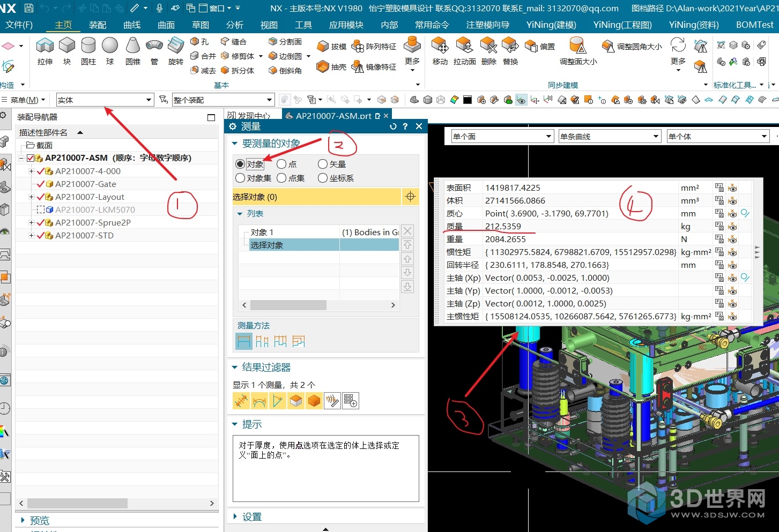This screenshot has width=779, height=532.
Task: Click the 块 block tool
Action: click(x=67, y=52)
